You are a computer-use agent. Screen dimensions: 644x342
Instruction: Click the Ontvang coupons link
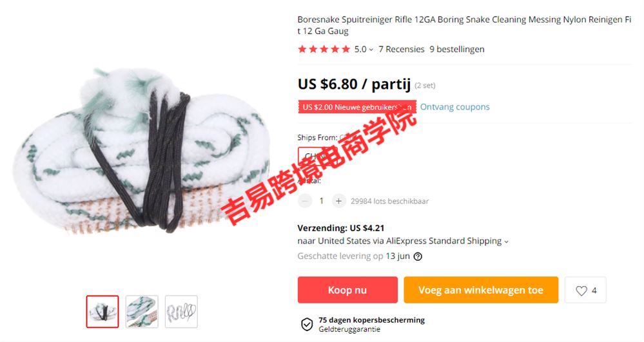[454, 107]
